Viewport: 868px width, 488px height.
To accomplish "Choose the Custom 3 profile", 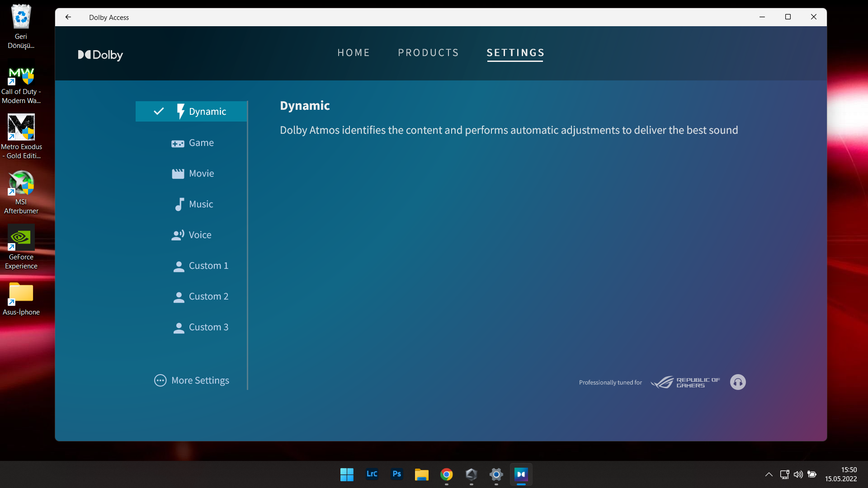I will (x=208, y=327).
